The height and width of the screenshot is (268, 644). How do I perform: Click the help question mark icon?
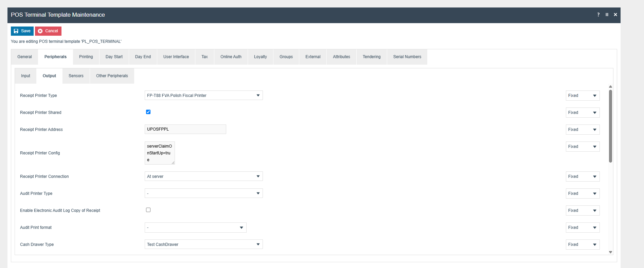pyautogui.click(x=598, y=15)
